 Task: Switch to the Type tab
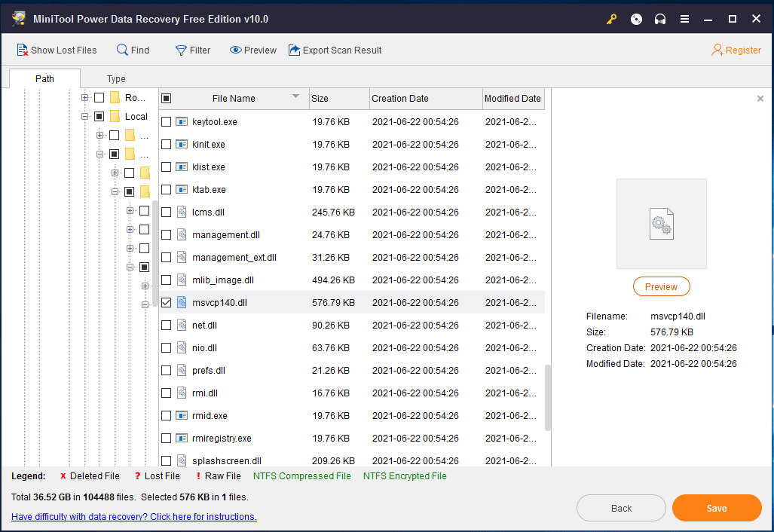116,78
